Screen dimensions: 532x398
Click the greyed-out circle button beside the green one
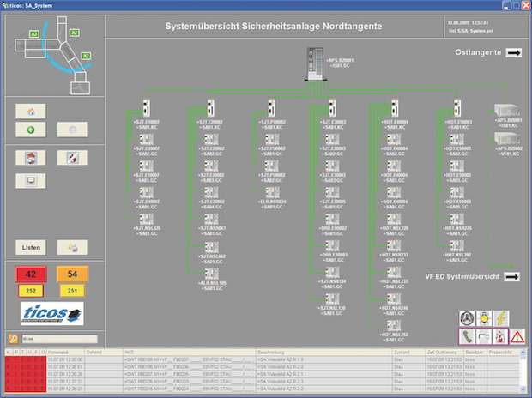[x=72, y=130]
